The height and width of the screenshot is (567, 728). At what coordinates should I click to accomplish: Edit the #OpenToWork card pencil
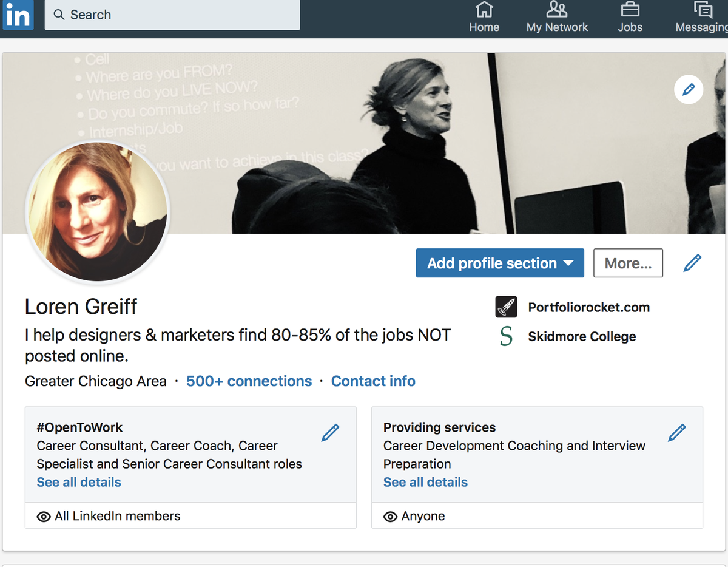pos(330,433)
